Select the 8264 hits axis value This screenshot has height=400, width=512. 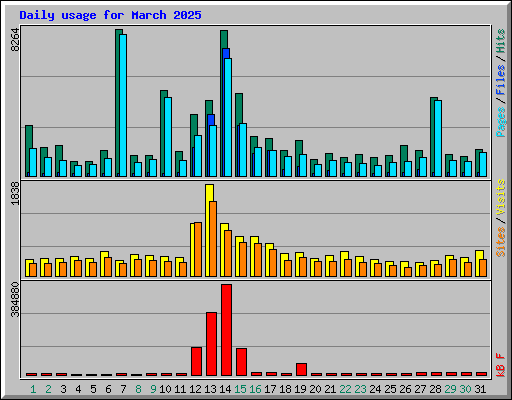point(15,40)
